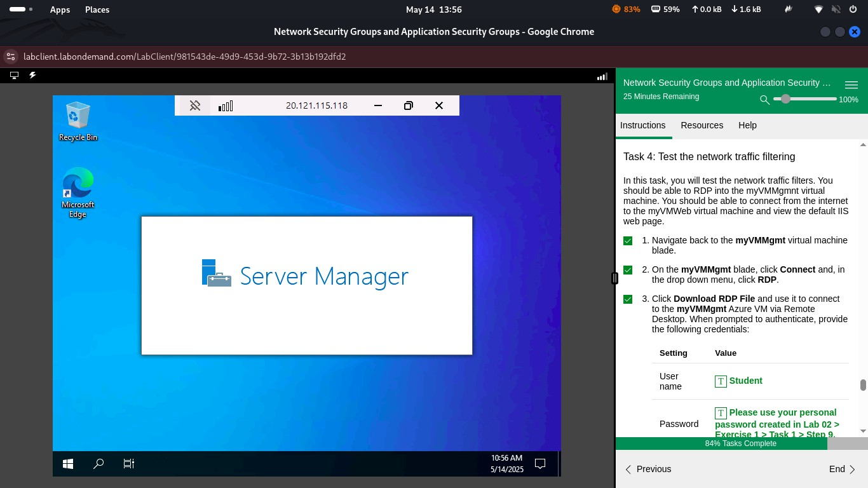The height and width of the screenshot is (488, 868).
Task: Click the T icon beside the Student username
Action: 721,381
